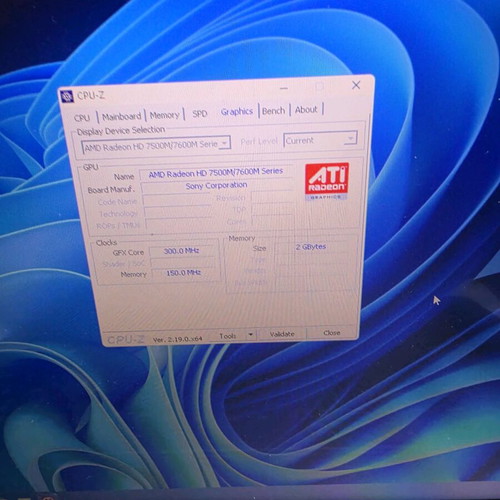Image resolution: width=500 pixels, height=500 pixels.
Task: Click the Tools button
Action: [x=228, y=336]
